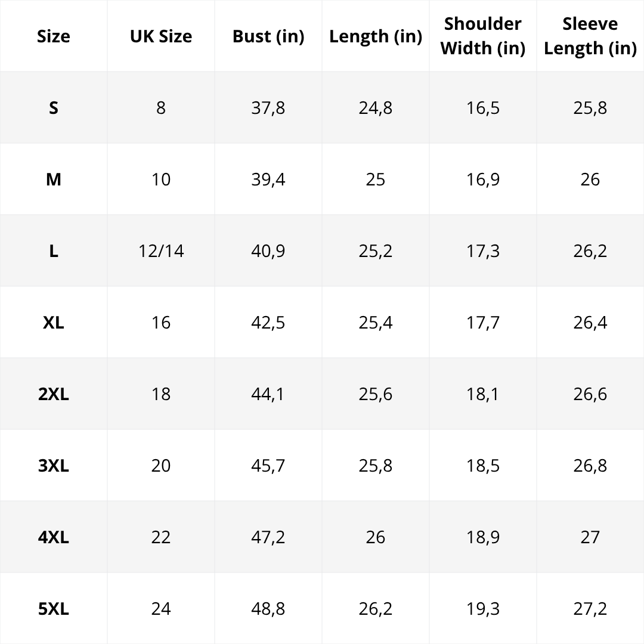Select the Shoulder Width (in) header
The image size is (644, 644).
point(483,36)
